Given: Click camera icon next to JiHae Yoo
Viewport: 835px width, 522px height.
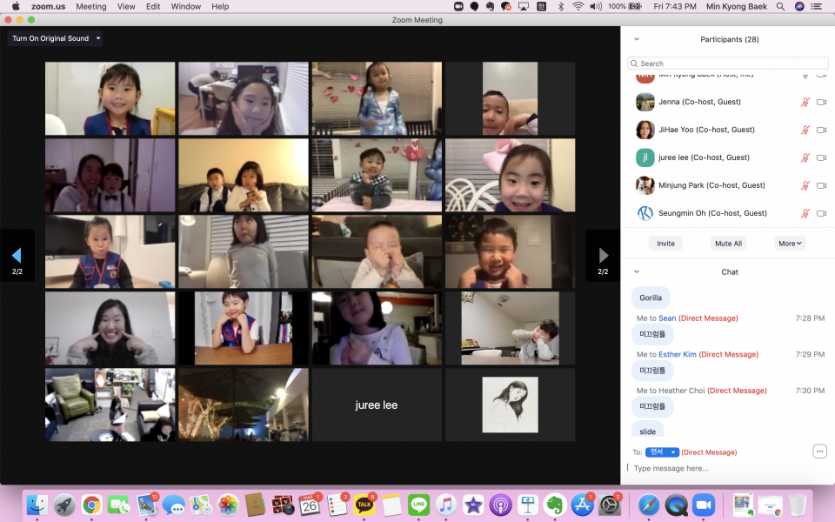Looking at the screenshot, I should [822, 129].
